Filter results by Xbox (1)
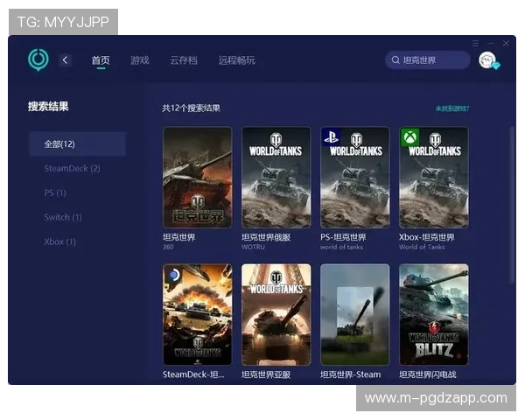This screenshot has width=525, height=420. tap(59, 241)
